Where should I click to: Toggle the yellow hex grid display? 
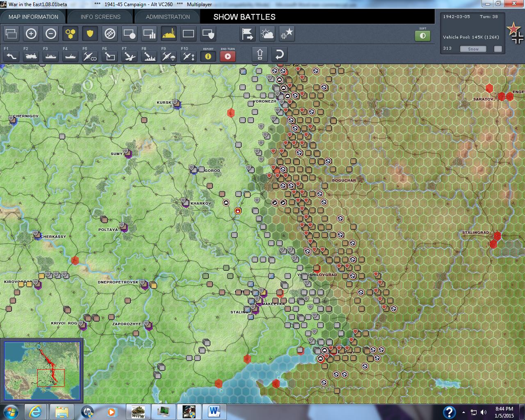point(71,34)
